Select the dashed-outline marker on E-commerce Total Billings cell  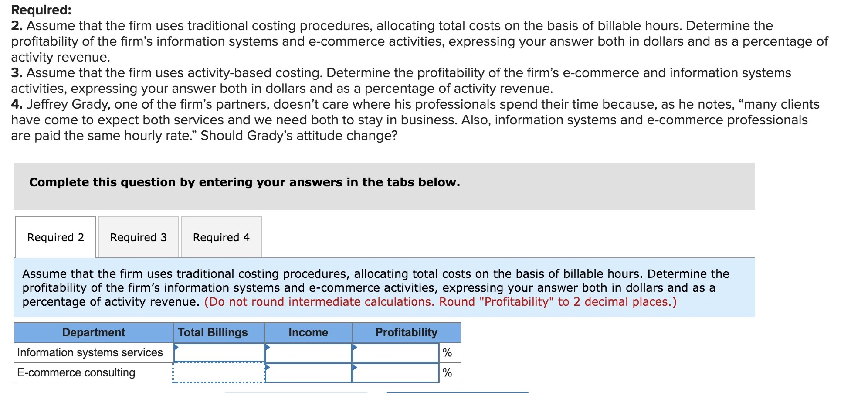tap(219, 372)
